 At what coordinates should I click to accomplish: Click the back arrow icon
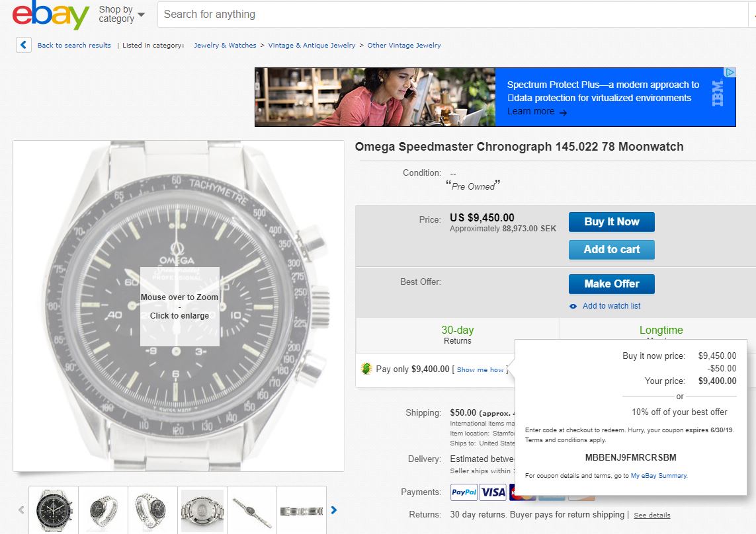coord(24,45)
